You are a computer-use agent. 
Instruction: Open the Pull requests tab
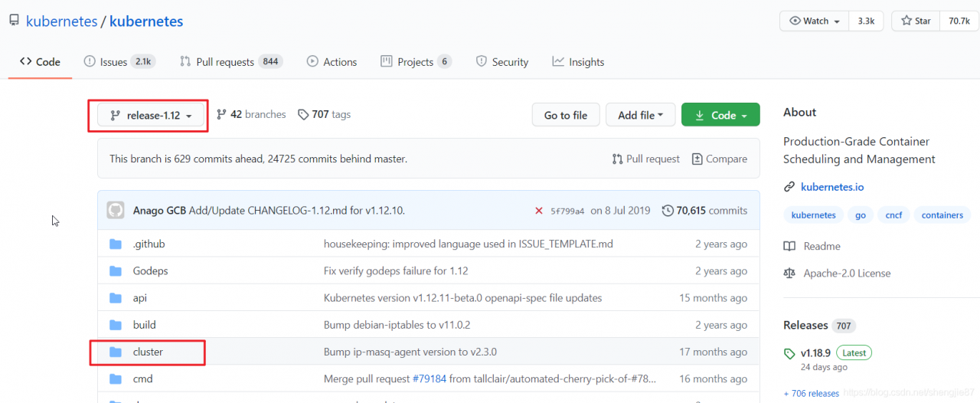[x=230, y=62]
